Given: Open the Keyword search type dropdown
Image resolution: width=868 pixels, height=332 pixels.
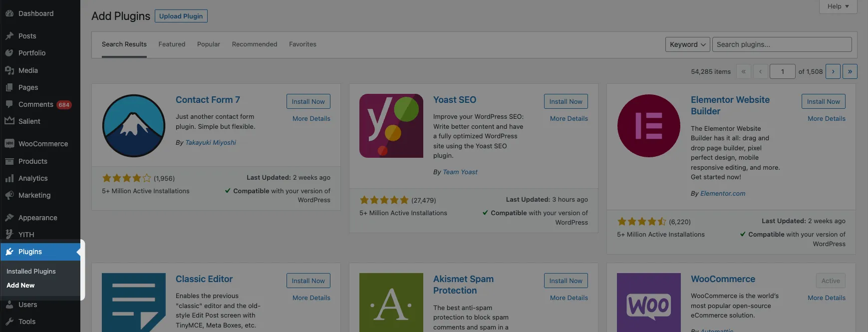Looking at the screenshot, I should tap(688, 44).
